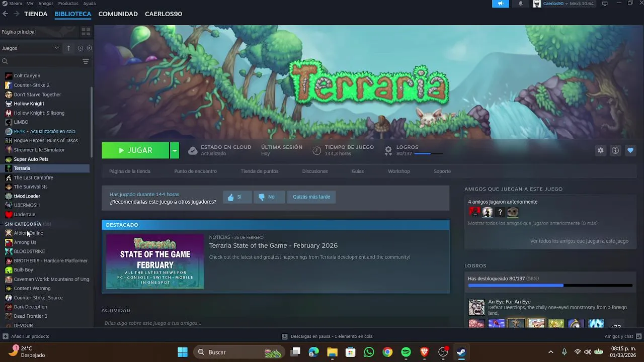Open State of the Game news thumbnail
The width and height of the screenshot is (644, 362).
[155, 261]
